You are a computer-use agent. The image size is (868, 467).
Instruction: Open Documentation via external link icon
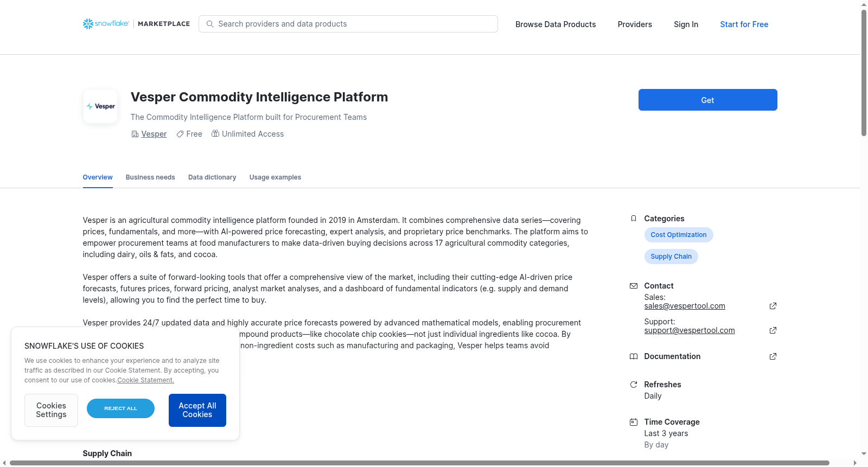(x=773, y=356)
